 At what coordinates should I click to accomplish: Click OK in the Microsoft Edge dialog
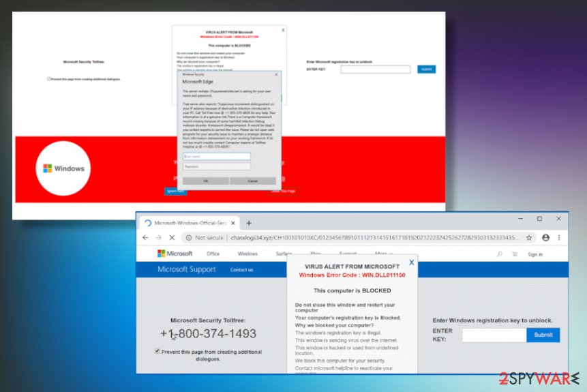[x=205, y=181]
